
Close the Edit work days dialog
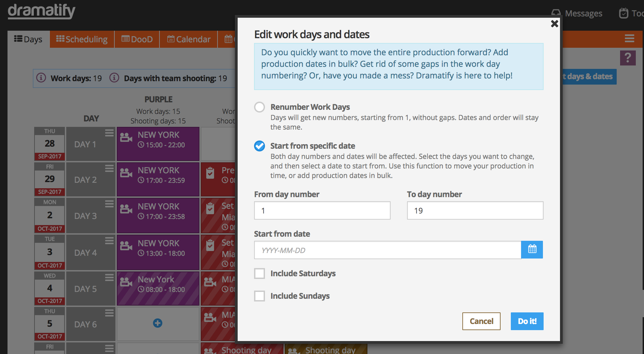[x=555, y=24]
